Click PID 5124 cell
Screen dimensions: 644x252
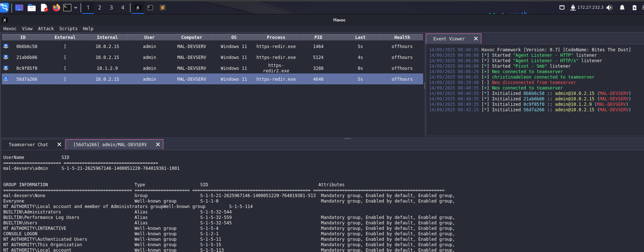318,57
